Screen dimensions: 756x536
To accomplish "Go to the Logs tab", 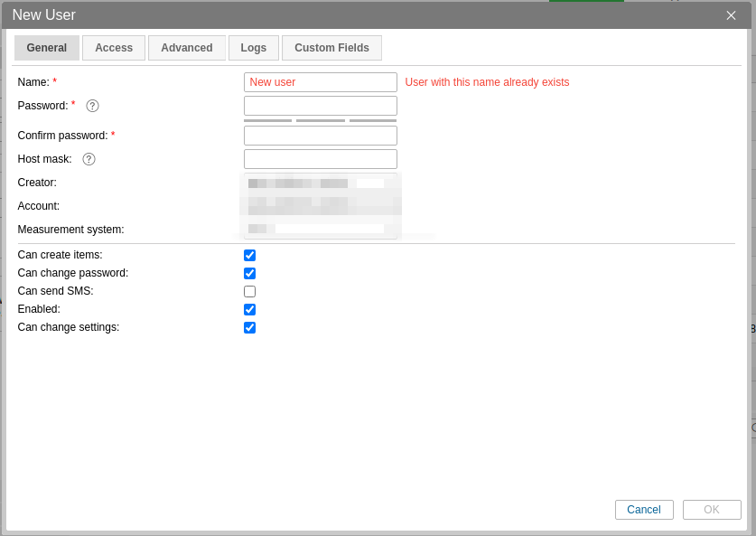I will coord(253,48).
